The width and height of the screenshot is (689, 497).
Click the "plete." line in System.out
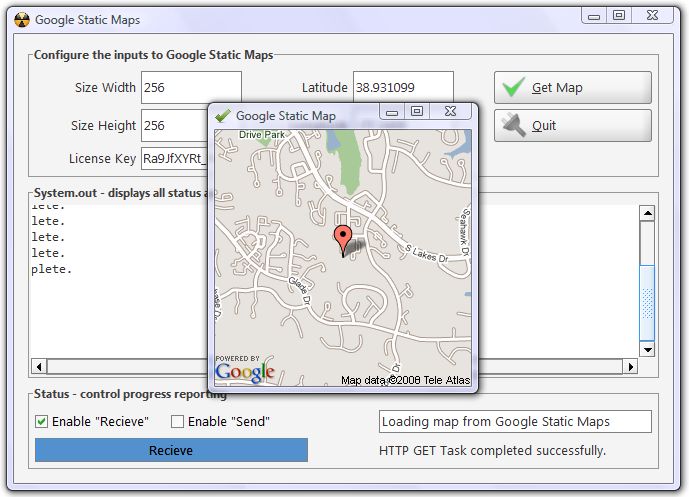tap(51, 269)
